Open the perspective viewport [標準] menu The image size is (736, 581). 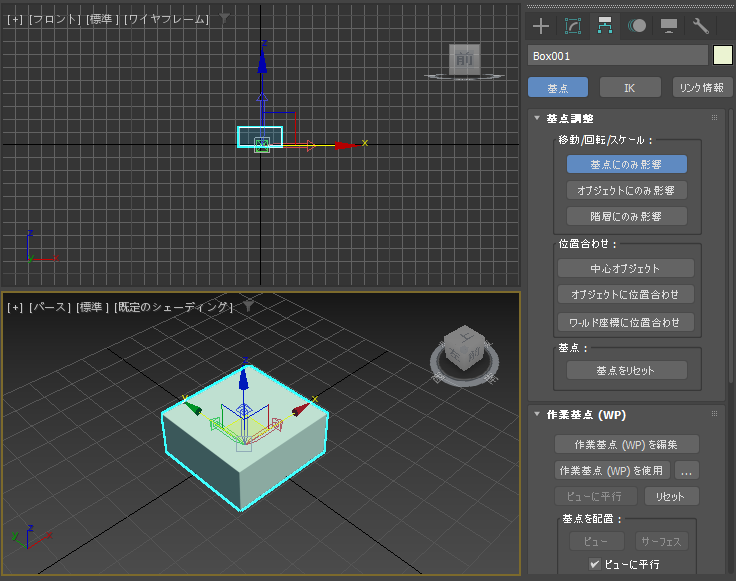92,307
